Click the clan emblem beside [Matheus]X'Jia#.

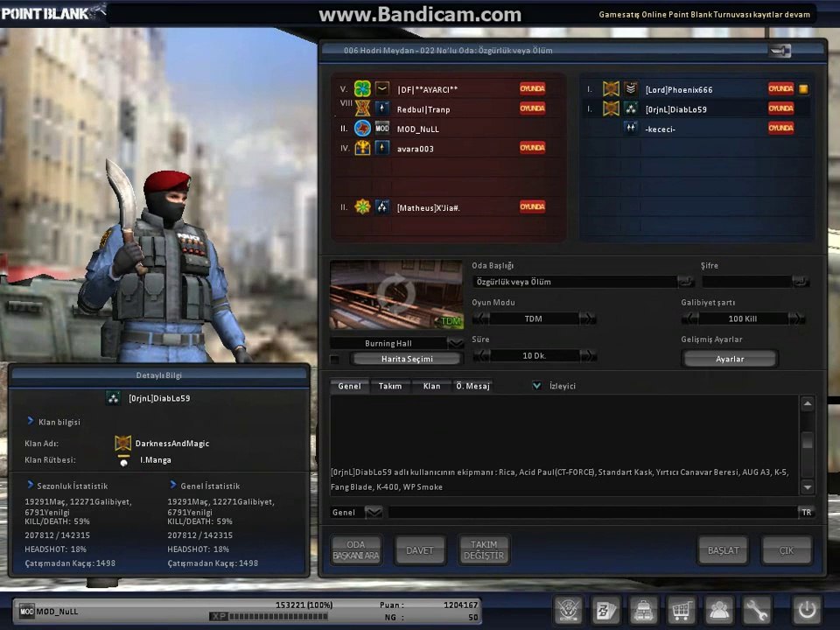coord(362,206)
